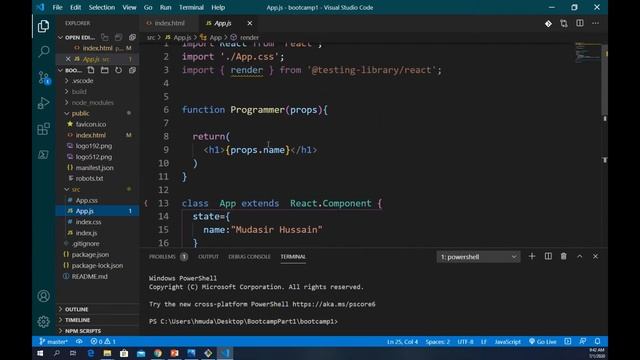The width and height of the screenshot is (640, 360).
Task: Open editor More Actions ellipsis
Action: point(596,23)
